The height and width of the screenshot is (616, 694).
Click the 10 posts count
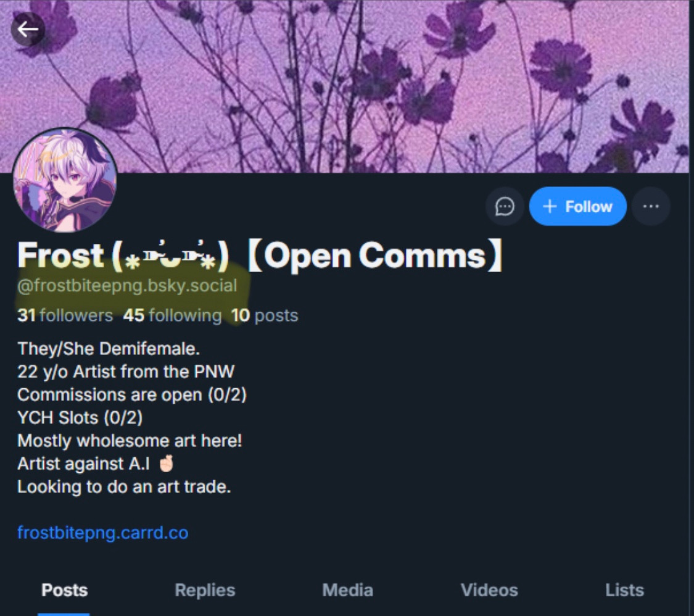coord(264,315)
